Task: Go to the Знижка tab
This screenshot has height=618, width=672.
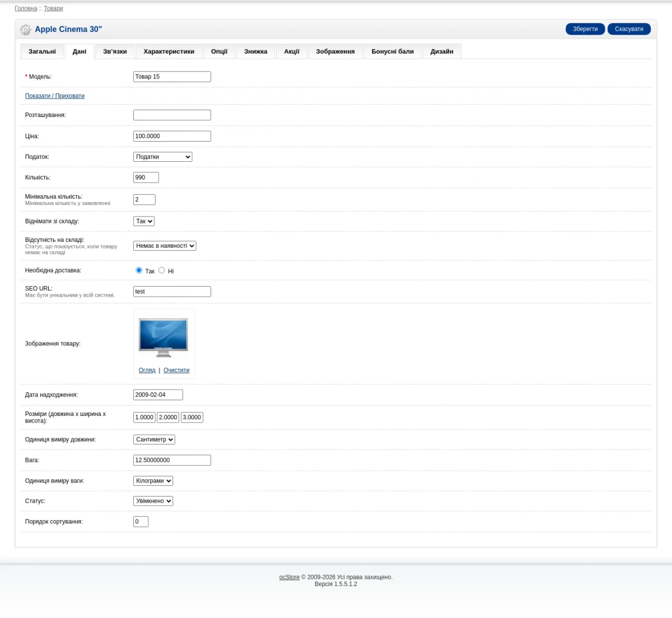Action: [x=255, y=52]
